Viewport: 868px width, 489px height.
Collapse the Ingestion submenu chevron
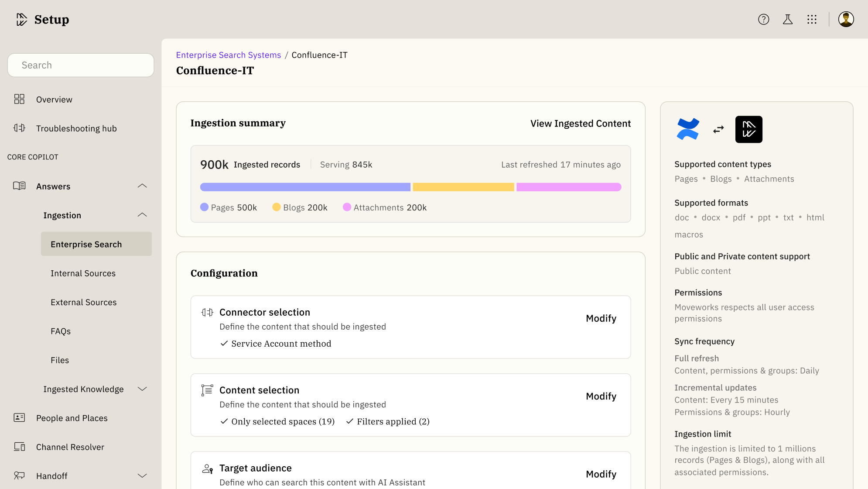142,215
